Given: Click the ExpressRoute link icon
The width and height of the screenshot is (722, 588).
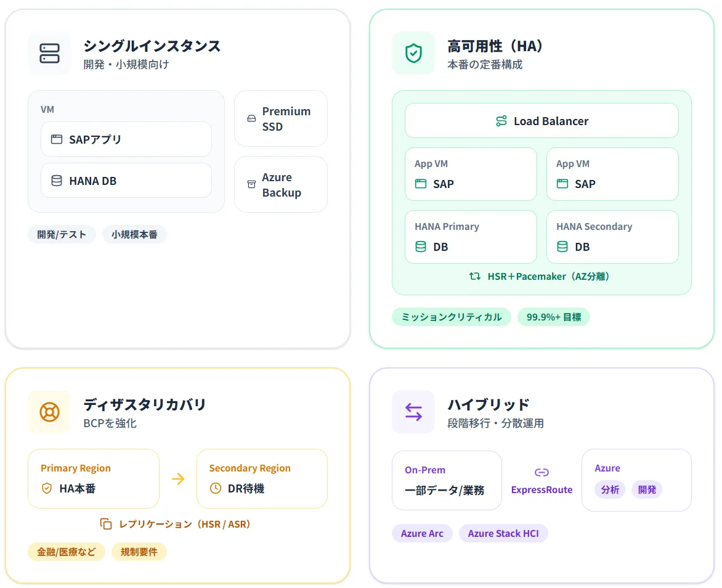Looking at the screenshot, I should point(541,472).
